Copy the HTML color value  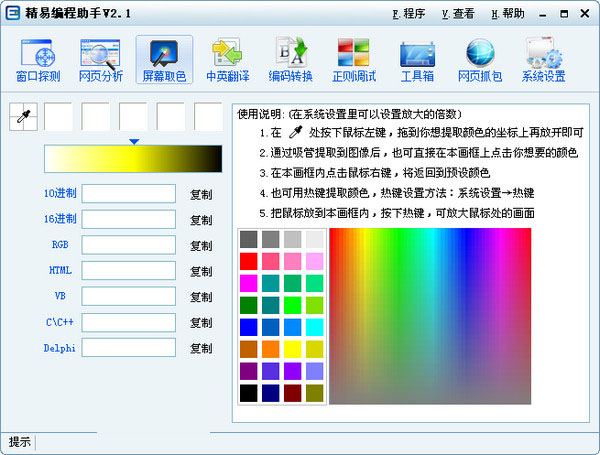[x=201, y=271]
